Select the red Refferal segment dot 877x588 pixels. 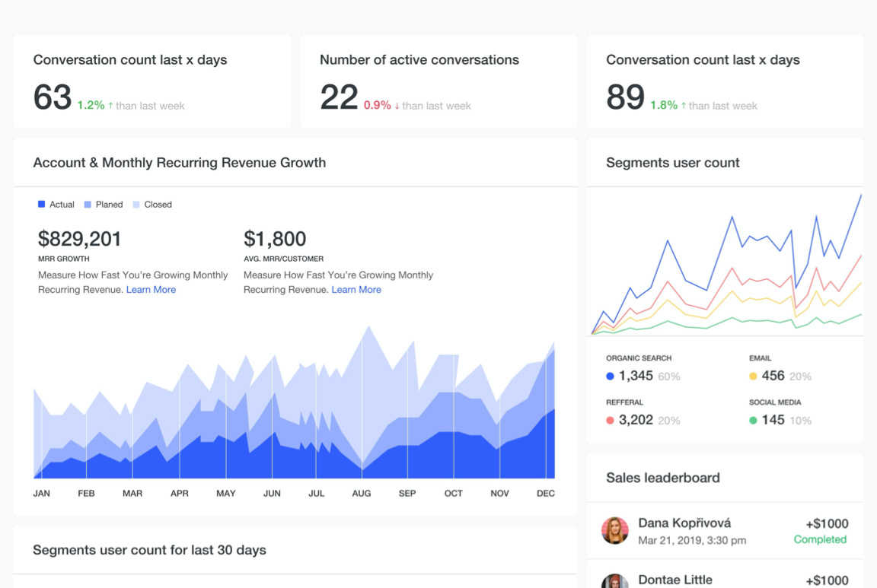[x=610, y=420]
